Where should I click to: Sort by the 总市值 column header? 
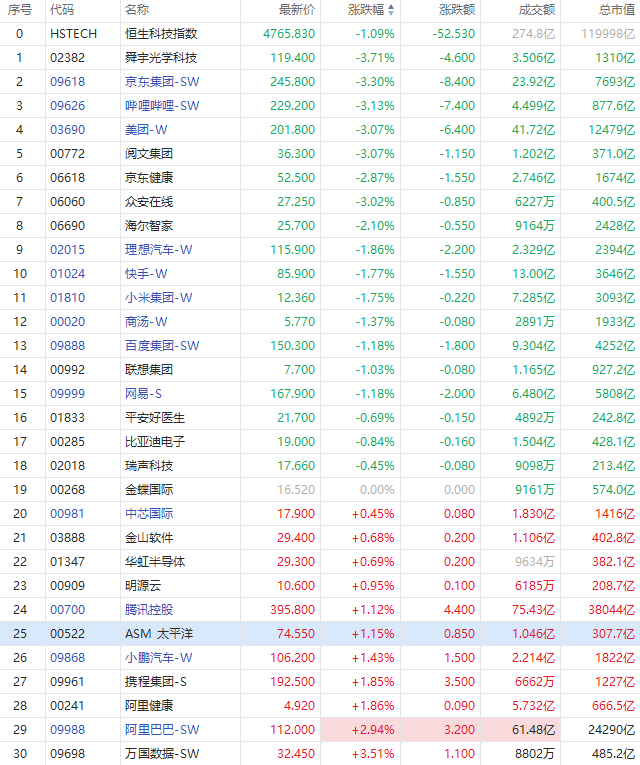(x=617, y=10)
